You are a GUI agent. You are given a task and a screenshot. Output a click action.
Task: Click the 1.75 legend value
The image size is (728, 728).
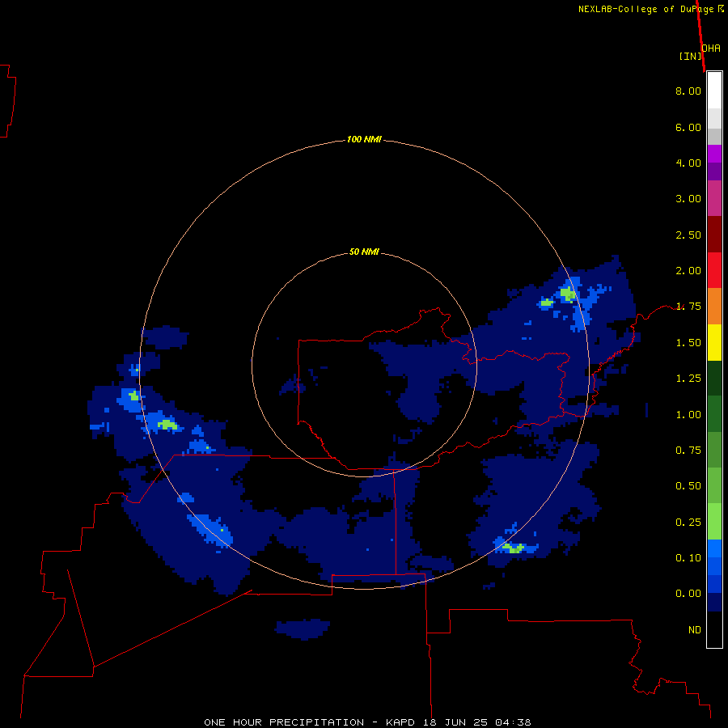pos(688,307)
